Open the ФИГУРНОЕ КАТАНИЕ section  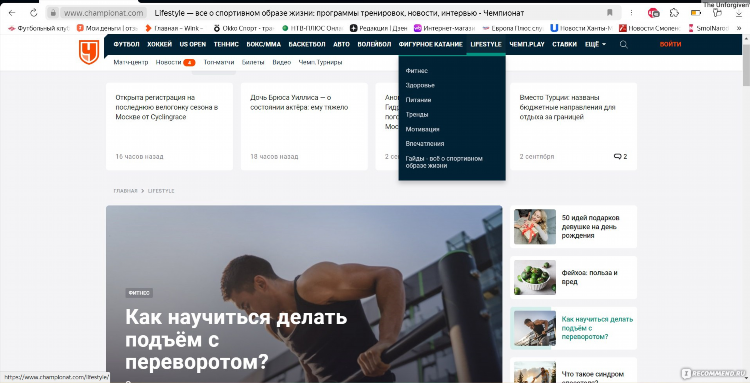[x=430, y=44]
